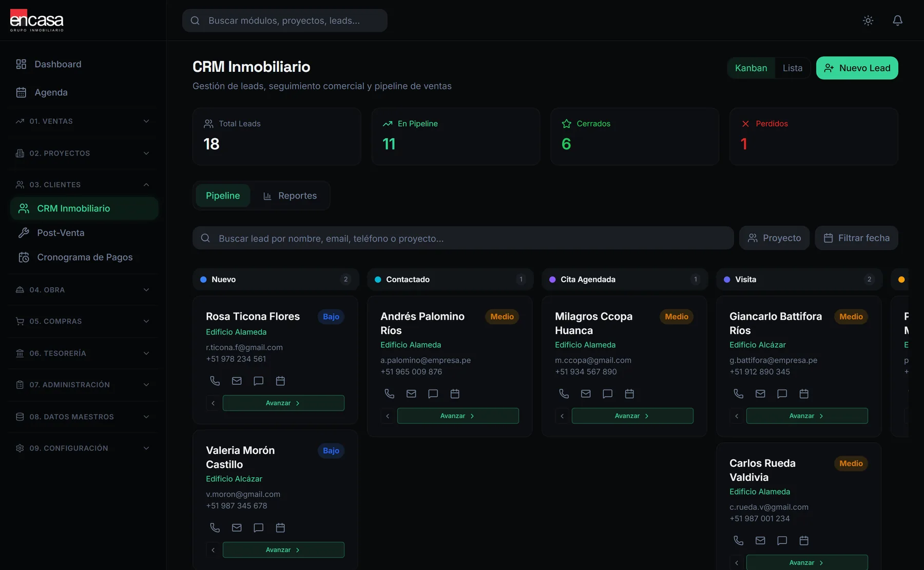Open Post-Venta in sidebar

pyautogui.click(x=84, y=233)
